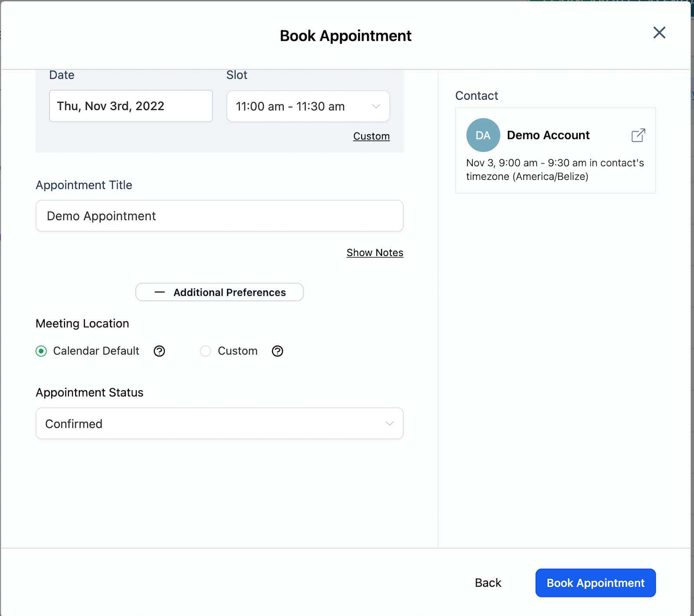Click the contact's timezone text
The height and width of the screenshot is (616, 694).
tap(555, 169)
